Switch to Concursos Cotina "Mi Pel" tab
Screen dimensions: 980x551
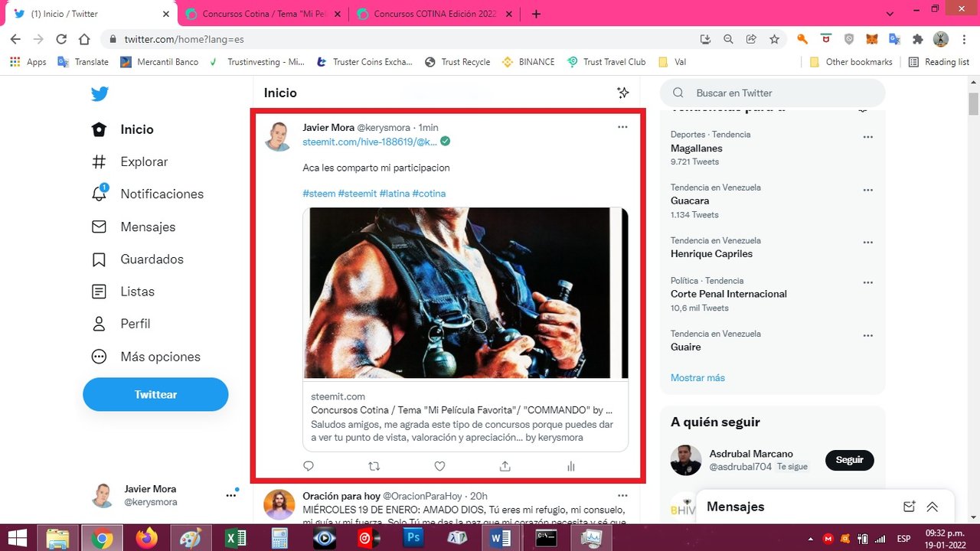click(263, 14)
